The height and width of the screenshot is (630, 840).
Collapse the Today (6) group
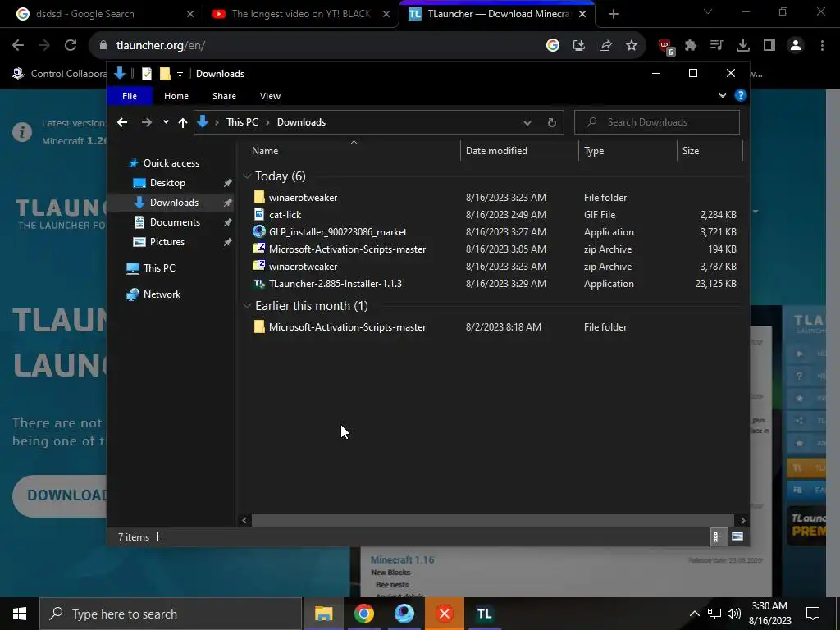247,176
